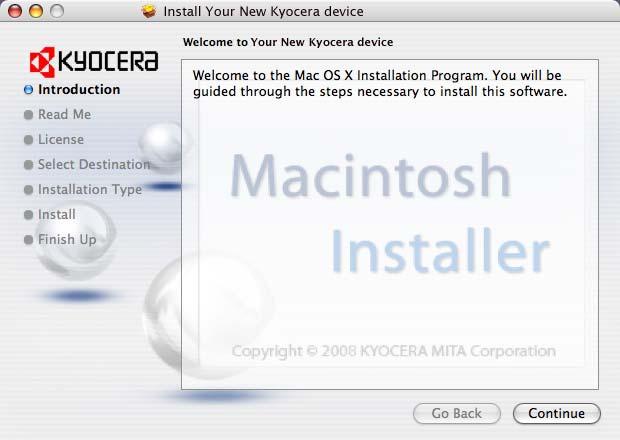Click the gray bullet beside Finish Up

coord(28,240)
